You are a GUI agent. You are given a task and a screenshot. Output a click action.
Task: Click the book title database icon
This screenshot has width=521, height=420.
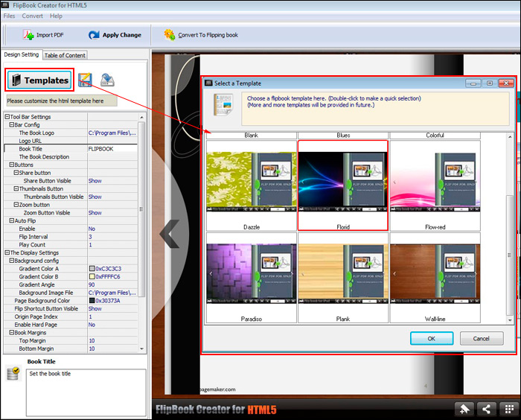coord(13,373)
